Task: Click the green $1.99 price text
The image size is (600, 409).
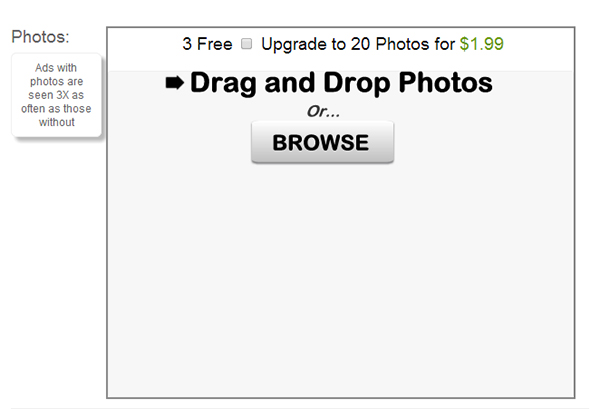Action: click(x=481, y=44)
